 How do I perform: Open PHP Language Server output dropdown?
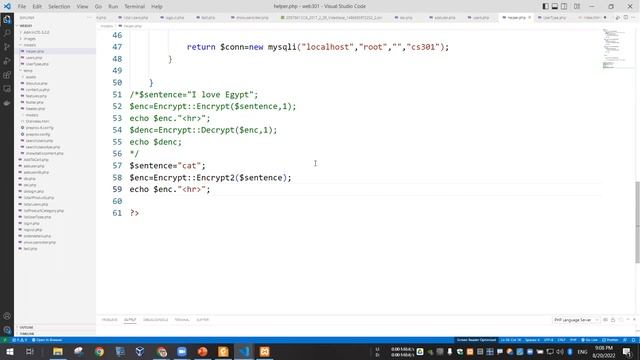click(x=576, y=320)
